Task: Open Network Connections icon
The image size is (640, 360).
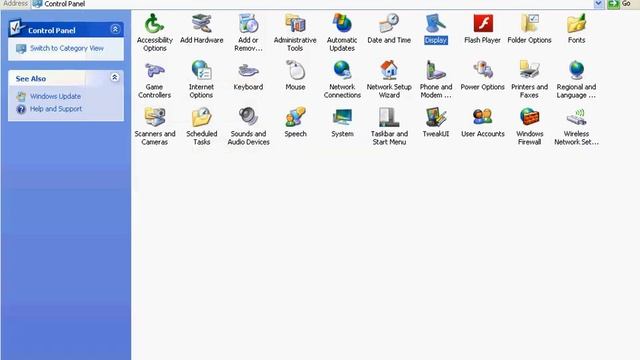Action: pyautogui.click(x=342, y=70)
